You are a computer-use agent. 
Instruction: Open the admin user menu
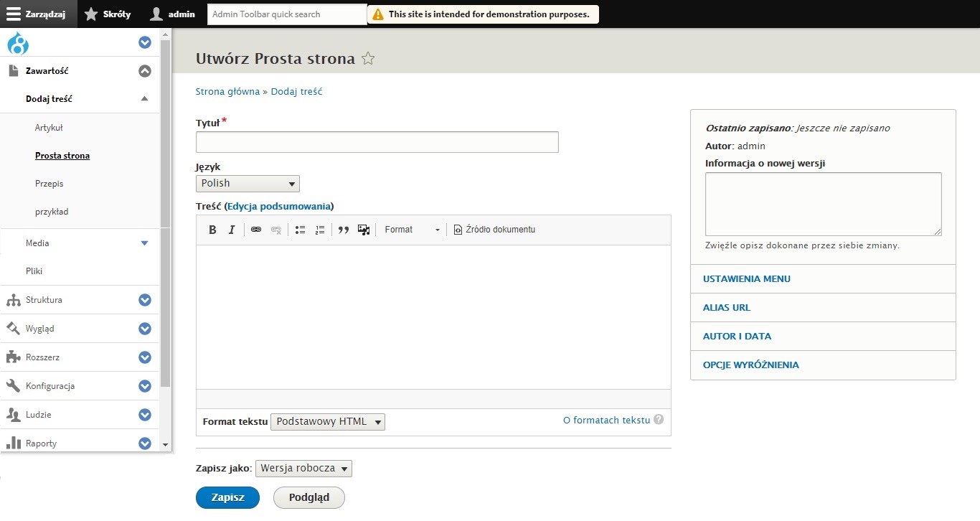172,14
